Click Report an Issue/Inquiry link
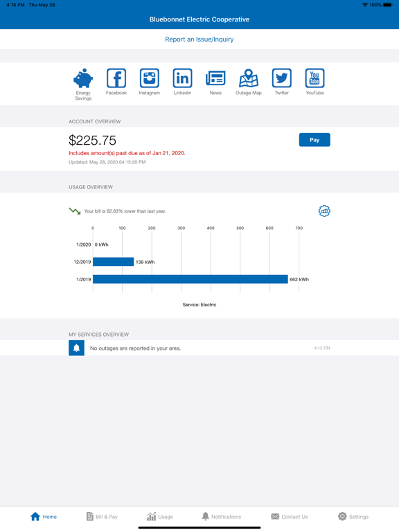 pos(199,39)
